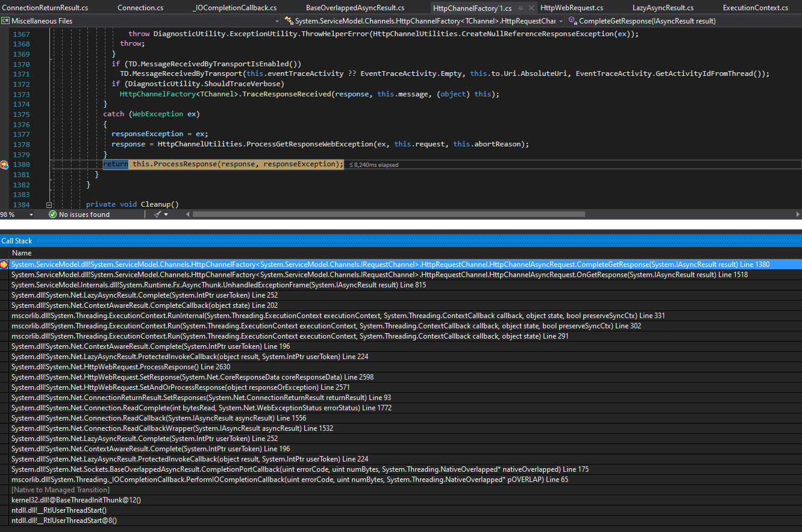
Task: Open the 98% zoom level dropdown
Action: [x=31, y=214]
